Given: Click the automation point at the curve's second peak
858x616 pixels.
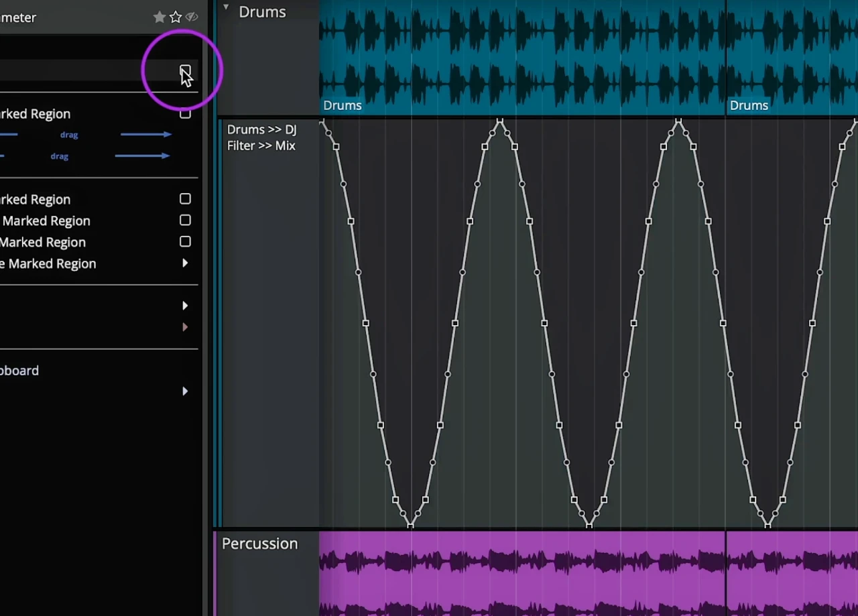Looking at the screenshot, I should 678,121.
